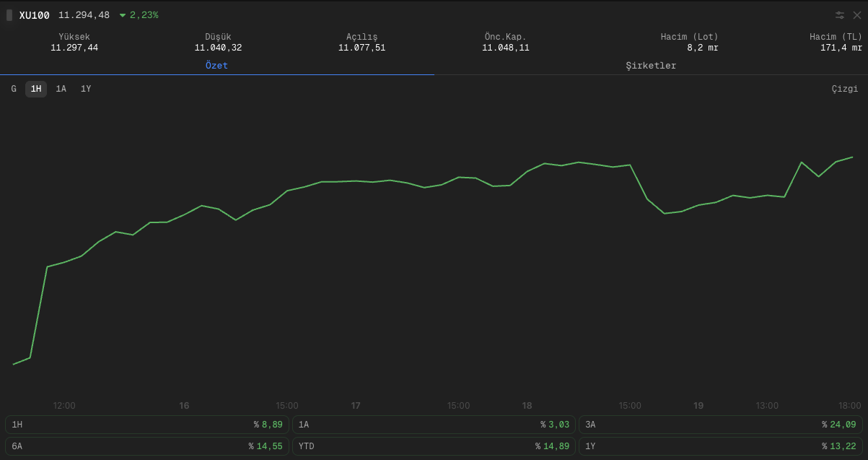The width and height of the screenshot is (868, 460).
Task: Select the bottom 1Y 13,22% box
Action: tap(721, 446)
